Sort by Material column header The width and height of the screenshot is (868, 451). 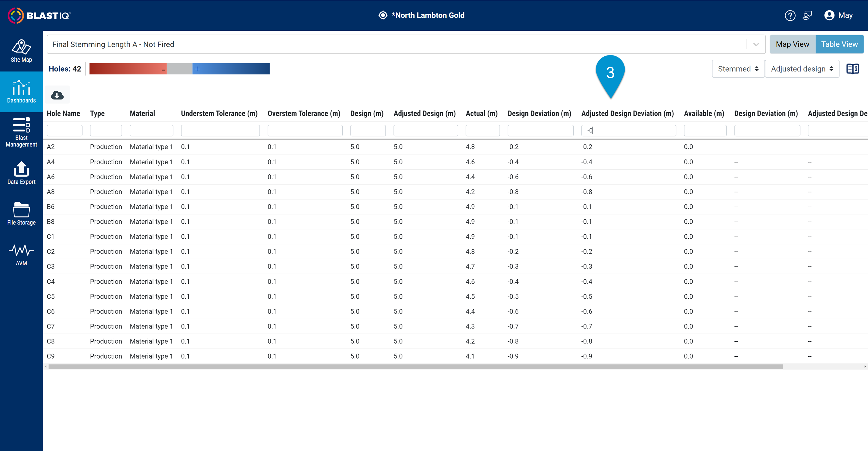click(142, 114)
